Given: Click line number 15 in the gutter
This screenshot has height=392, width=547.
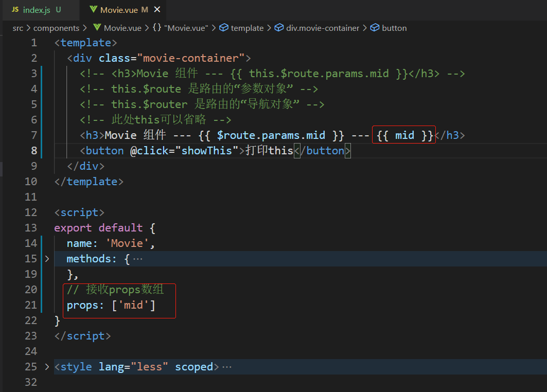Looking at the screenshot, I should pos(31,259).
